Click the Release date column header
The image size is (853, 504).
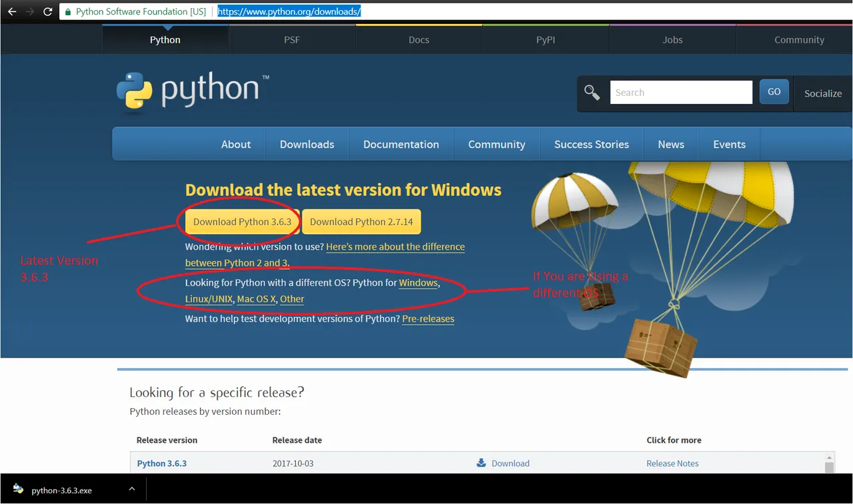tap(297, 440)
